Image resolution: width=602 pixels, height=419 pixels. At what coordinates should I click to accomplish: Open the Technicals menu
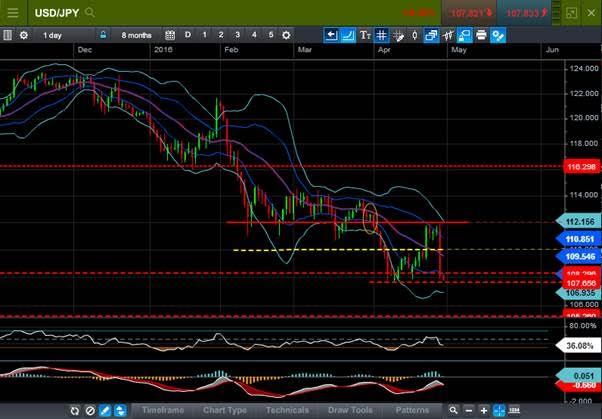287,410
